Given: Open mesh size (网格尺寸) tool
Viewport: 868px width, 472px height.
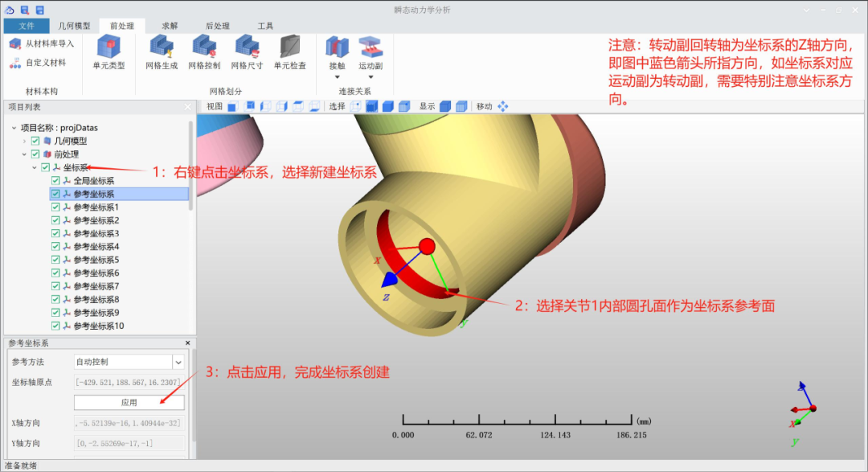Looking at the screenshot, I should point(247,52).
